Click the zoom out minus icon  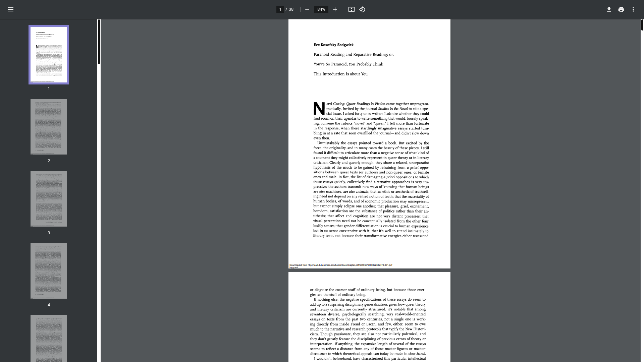[307, 9]
